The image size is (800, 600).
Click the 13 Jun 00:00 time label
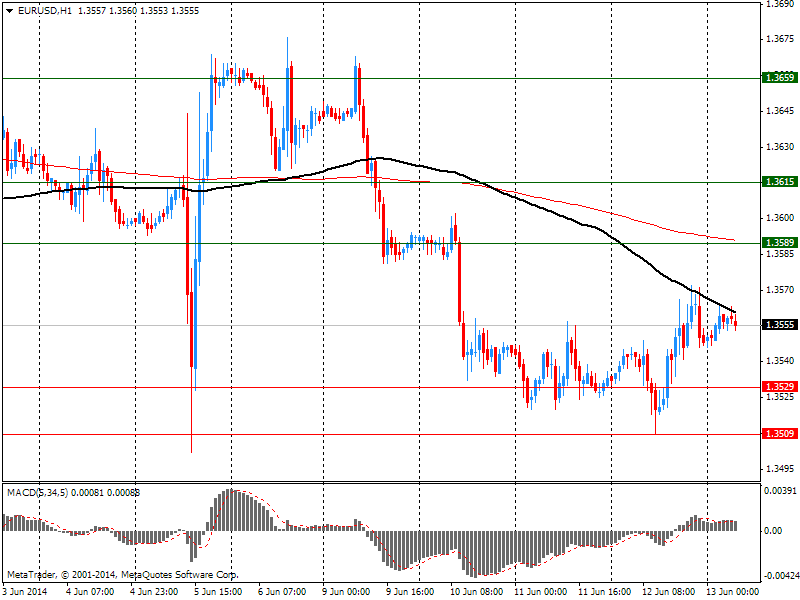click(x=735, y=591)
